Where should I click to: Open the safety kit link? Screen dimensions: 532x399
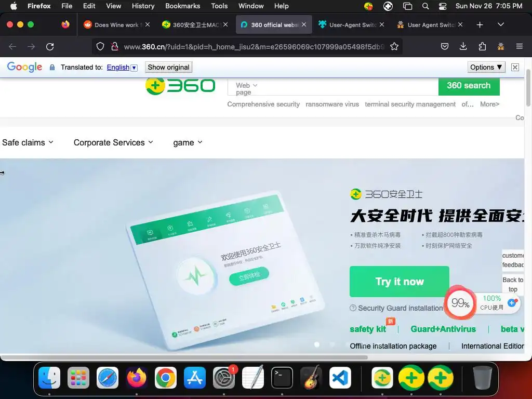(368, 329)
